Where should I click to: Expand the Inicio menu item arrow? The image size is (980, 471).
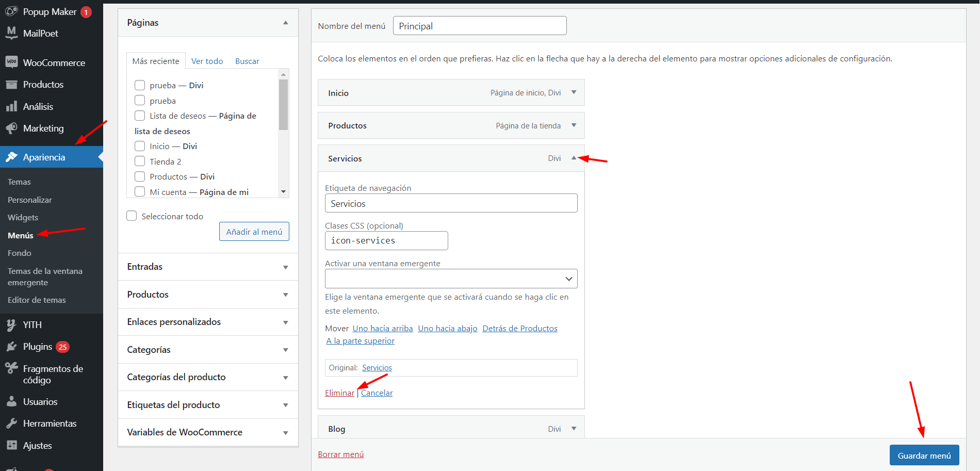574,92
